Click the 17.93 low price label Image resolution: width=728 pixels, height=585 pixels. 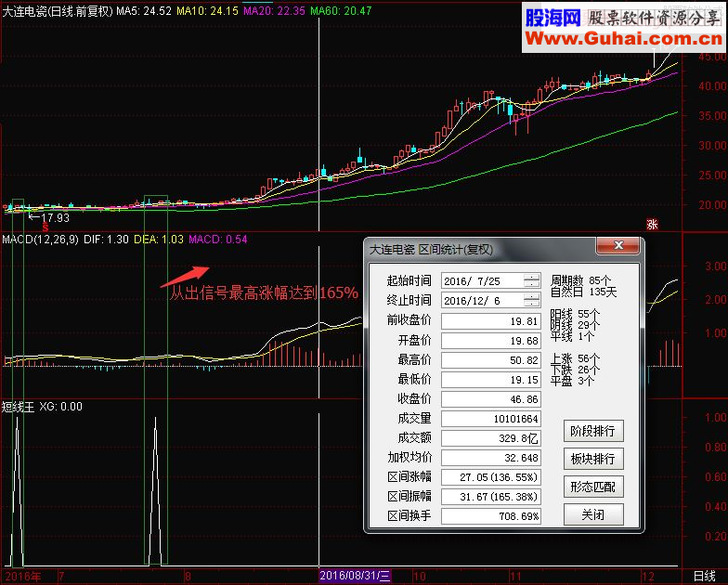[56, 217]
